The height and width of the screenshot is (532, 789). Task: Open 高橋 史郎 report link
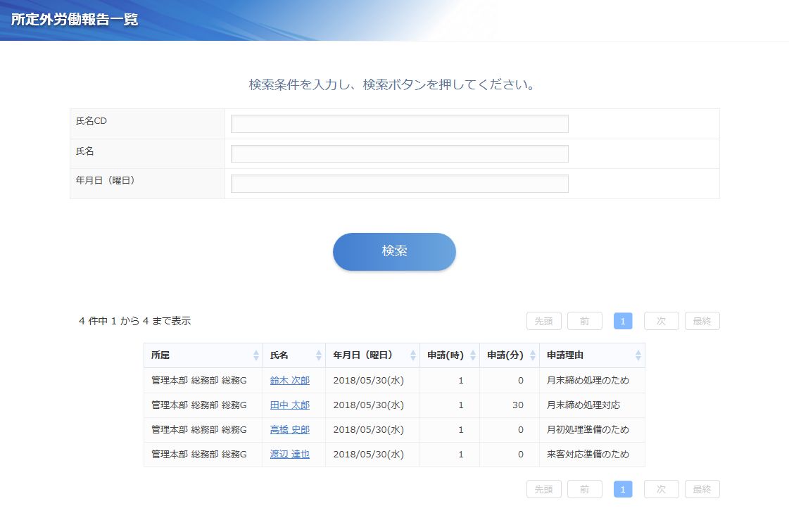289,430
